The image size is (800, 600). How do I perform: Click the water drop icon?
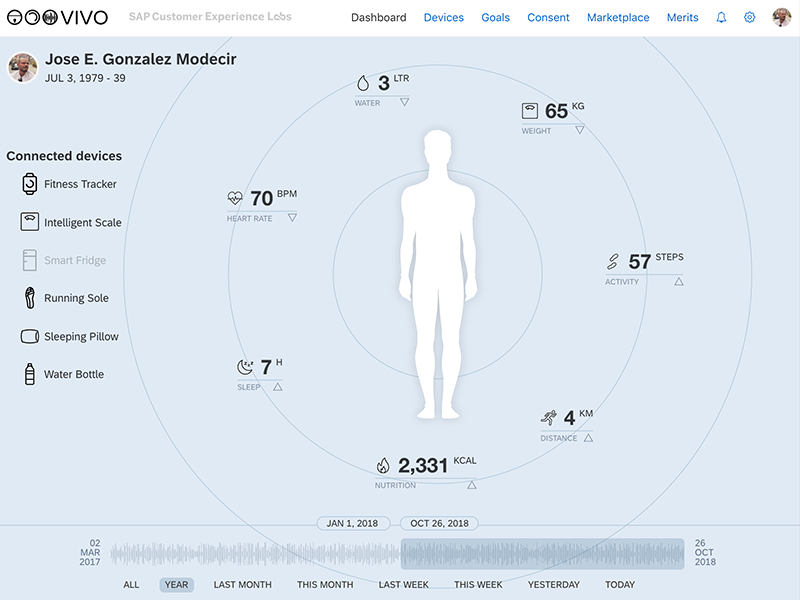coord(363,83)
